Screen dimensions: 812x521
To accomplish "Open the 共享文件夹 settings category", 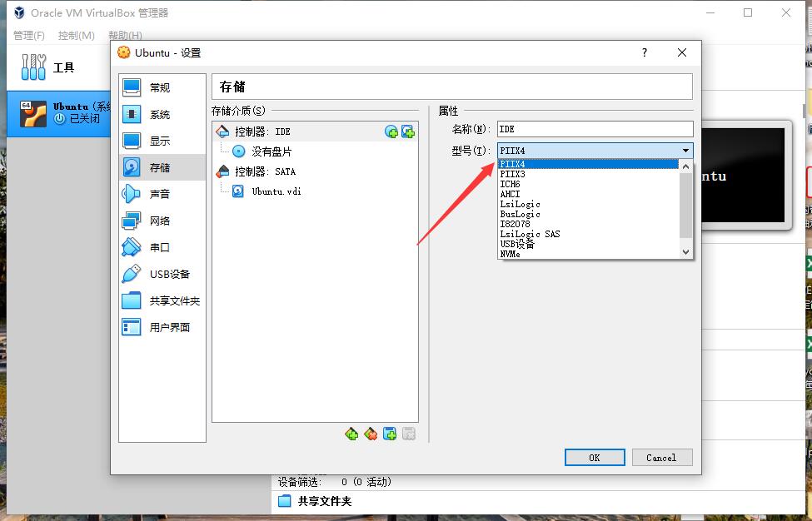I will [162, 300].
